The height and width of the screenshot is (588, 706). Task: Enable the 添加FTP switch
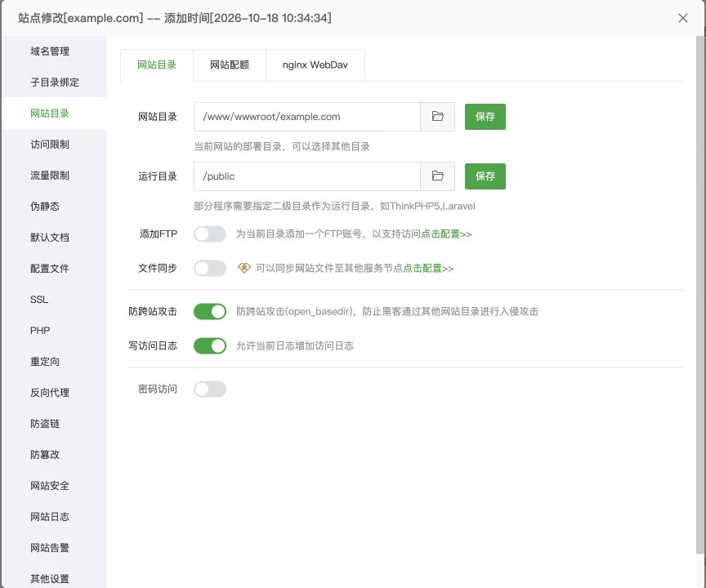210,234
